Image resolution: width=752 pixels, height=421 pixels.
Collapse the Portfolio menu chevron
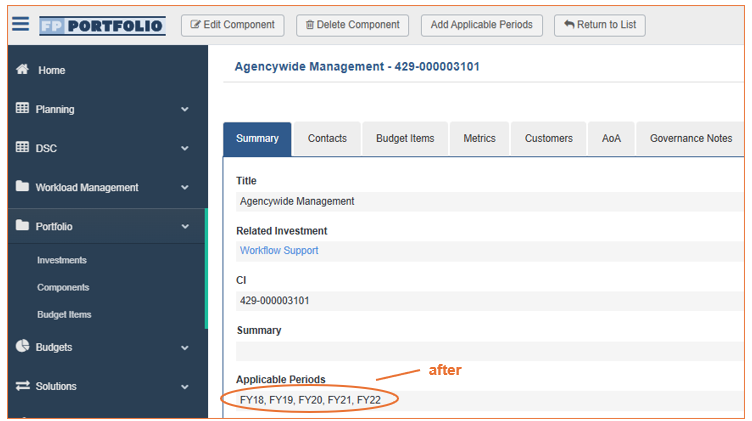point(185,226)
